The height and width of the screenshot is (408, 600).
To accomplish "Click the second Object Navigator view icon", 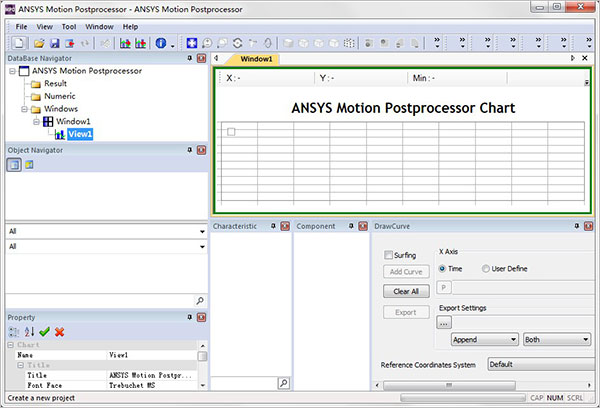I will tap(29, 165).
